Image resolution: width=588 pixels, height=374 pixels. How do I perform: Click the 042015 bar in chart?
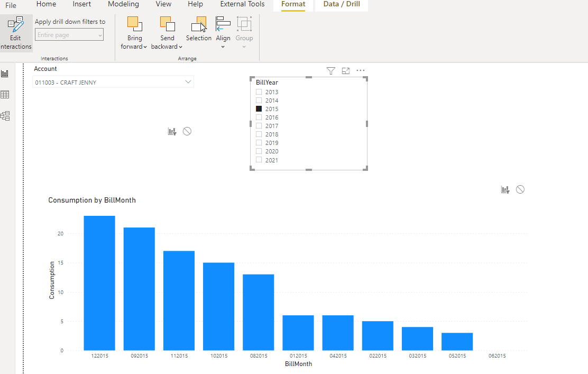tap(338, 333)
